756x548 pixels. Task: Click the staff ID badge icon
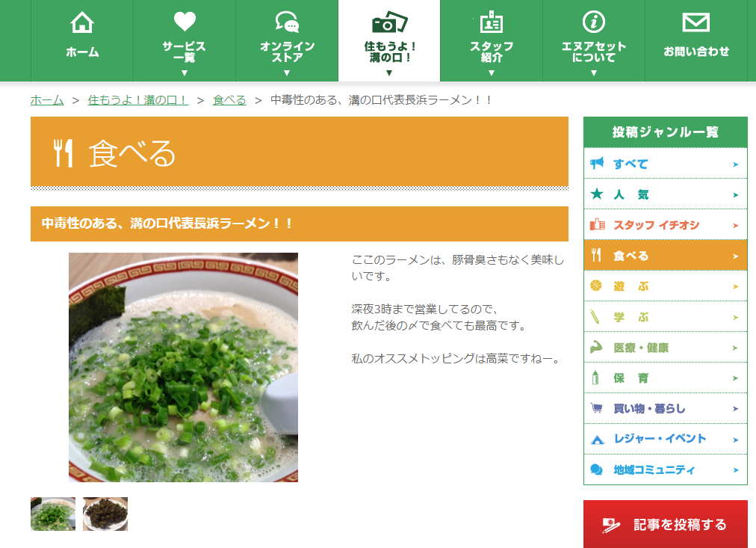click(x=492, y=22)
